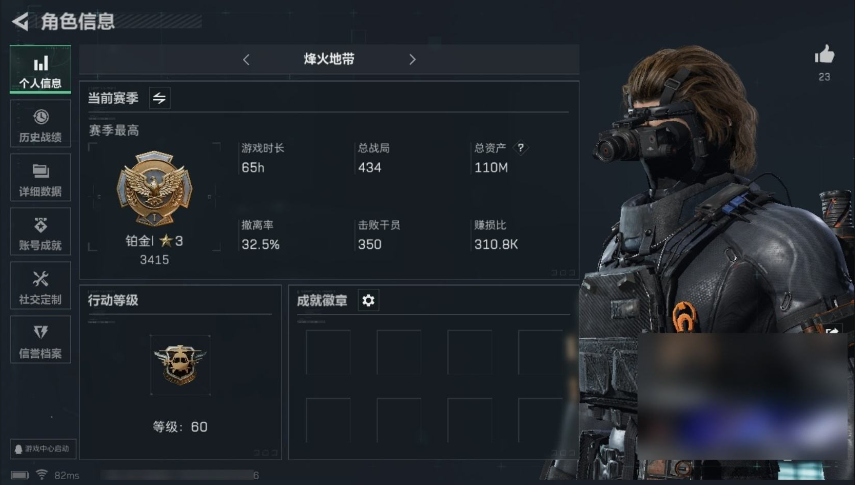Open the 账号成就 achievements icon
The height and width of the screenshot is (485, 855).
[40, 232]
